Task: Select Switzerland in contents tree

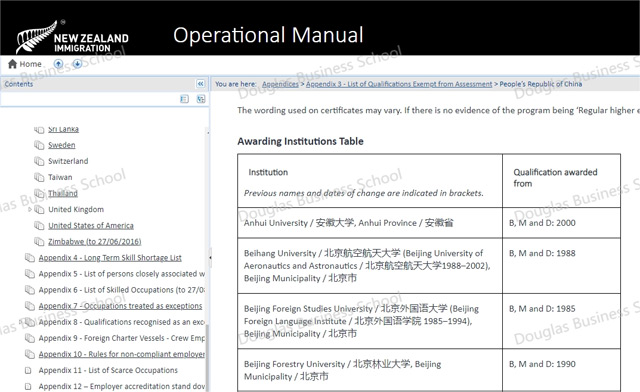Action: pyautogui.click(x=68, y=161)
